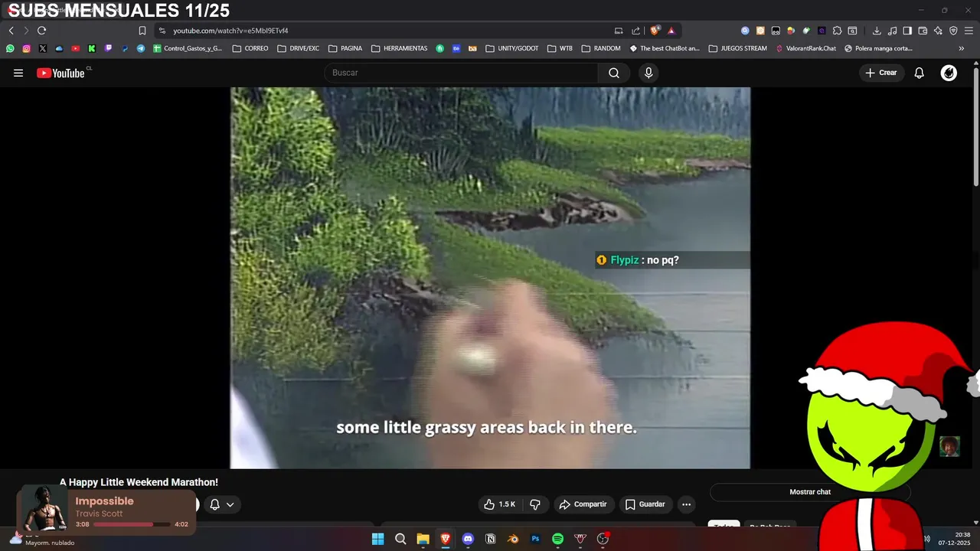
Task: Open the YouTube account avatar menu
Action: [949, 73]
